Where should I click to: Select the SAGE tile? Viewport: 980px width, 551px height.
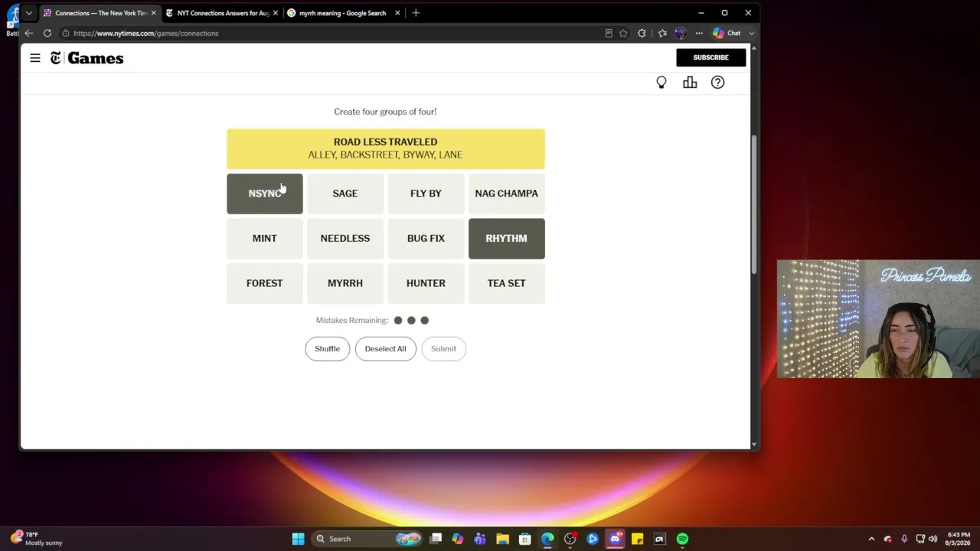point(345,194)
